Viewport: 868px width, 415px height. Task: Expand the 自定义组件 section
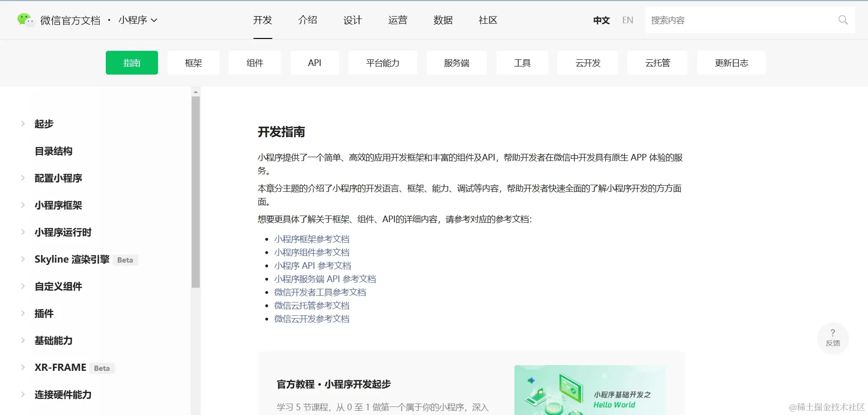click(x=23, y=286)
